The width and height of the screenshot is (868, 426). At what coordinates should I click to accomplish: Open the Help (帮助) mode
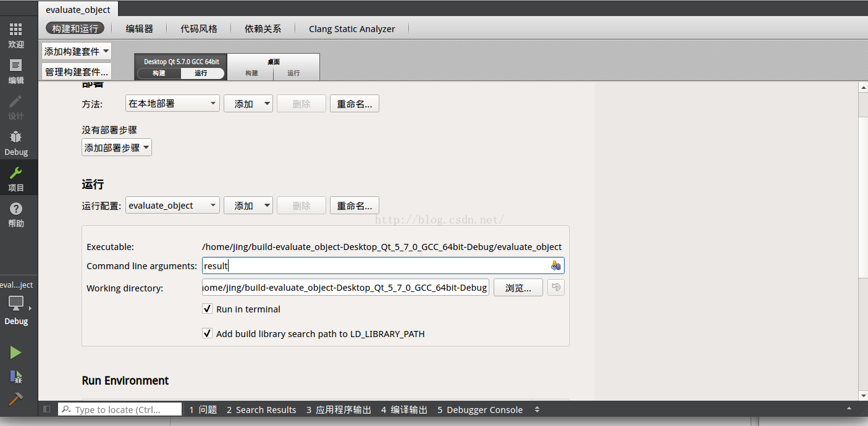16,215
